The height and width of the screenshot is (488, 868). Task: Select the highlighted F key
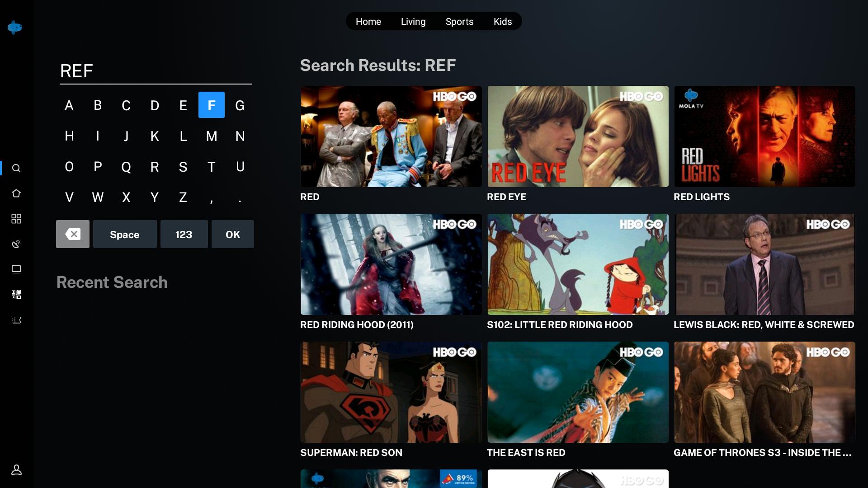pos(212,105)
